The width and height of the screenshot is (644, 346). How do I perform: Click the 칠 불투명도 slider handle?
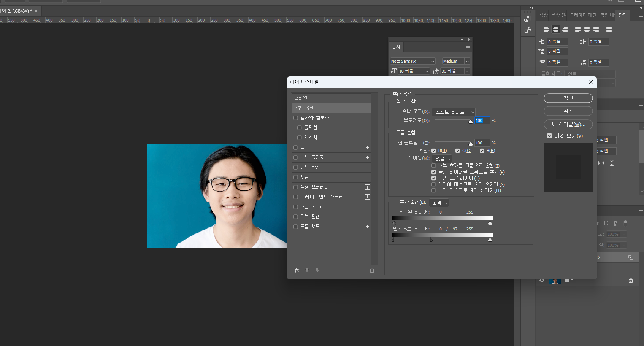[x=471, y=144]
